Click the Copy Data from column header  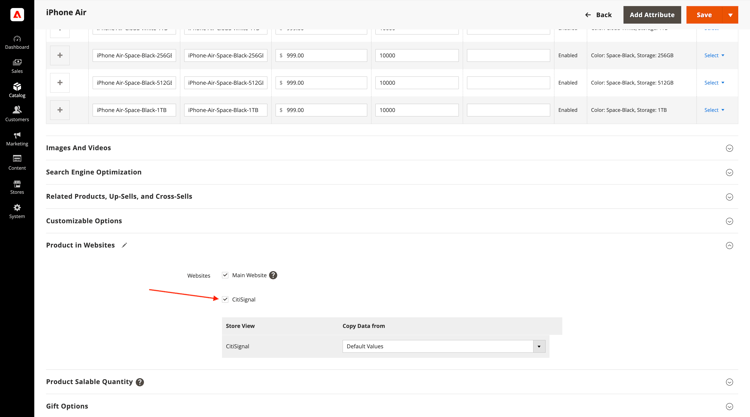(364, 326)
